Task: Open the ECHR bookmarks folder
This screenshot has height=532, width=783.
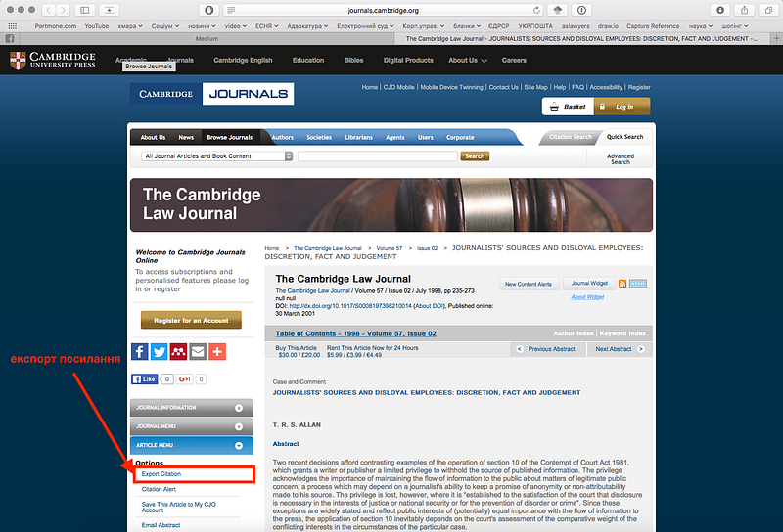Action: [266, 26]
